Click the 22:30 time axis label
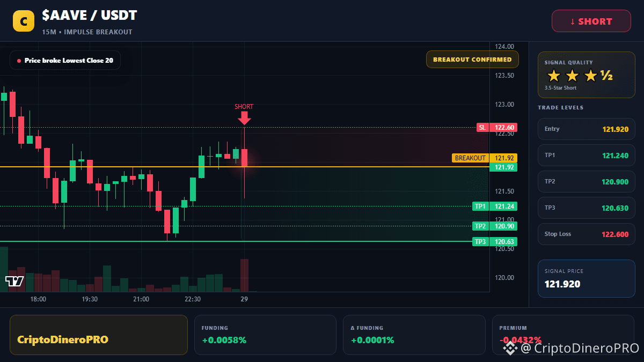 click(193, 299)
